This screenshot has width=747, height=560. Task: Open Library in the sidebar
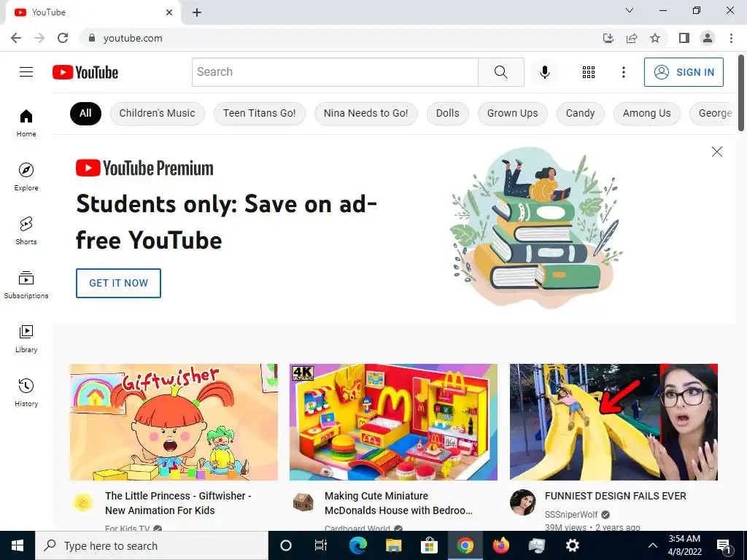point(26,338)
